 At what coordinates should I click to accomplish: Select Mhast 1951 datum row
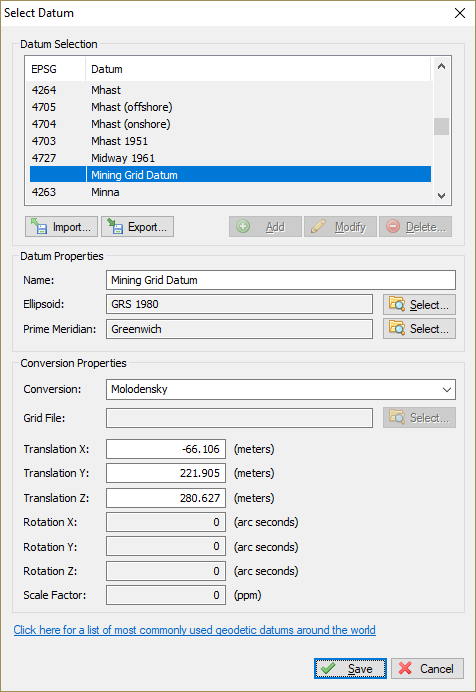(x=230, y=141)
